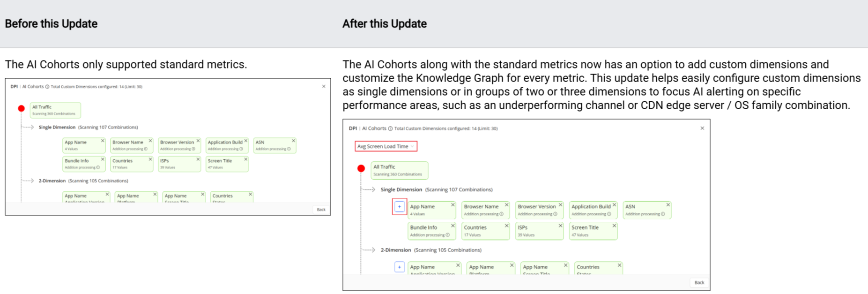Click the DPI label in the After screenshot
Screen dimensions: 868x294
click(x=353, y=128)
